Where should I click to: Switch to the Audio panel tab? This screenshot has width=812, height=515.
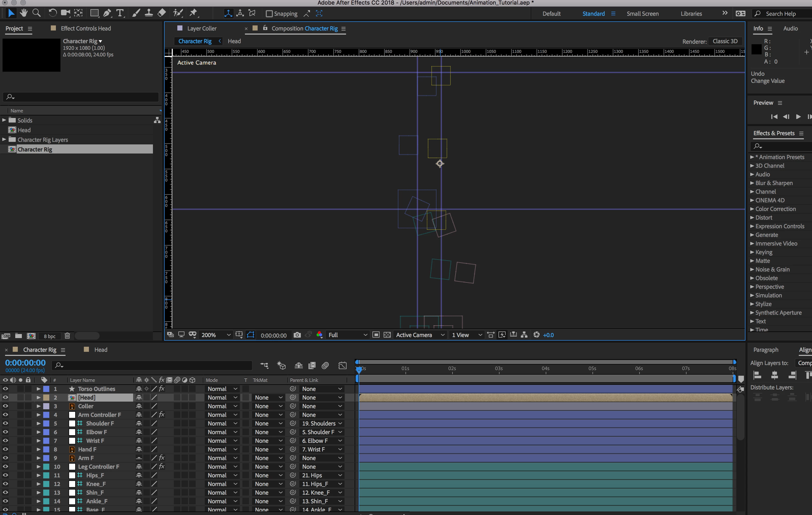[790, 28]
